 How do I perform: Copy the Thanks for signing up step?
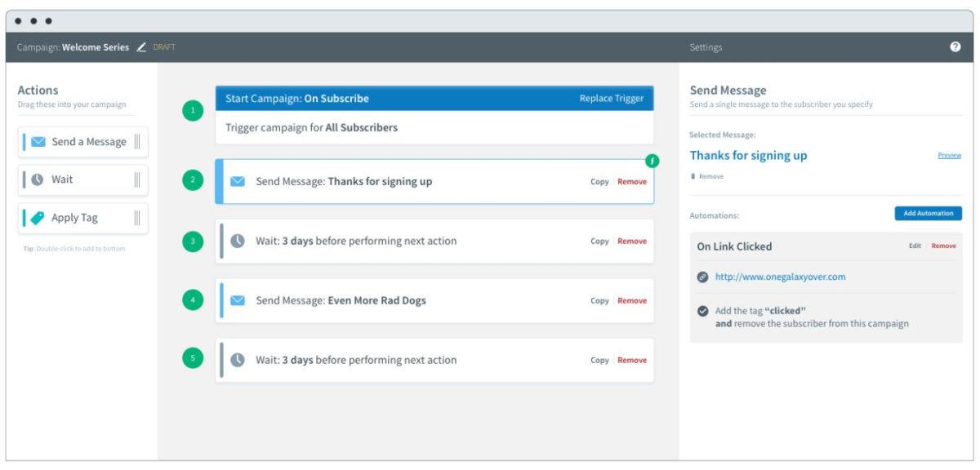[x=599, y=182]
